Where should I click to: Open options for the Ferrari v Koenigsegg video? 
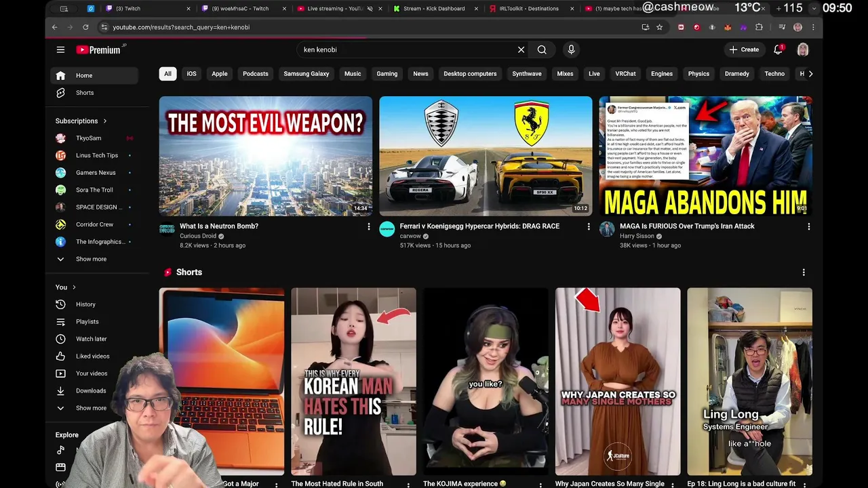[589, 226]
